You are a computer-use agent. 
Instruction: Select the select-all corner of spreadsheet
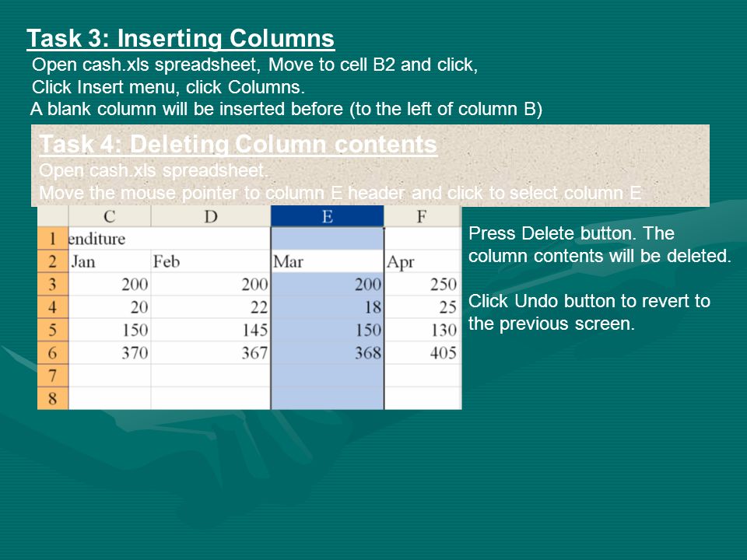point(53,217)
